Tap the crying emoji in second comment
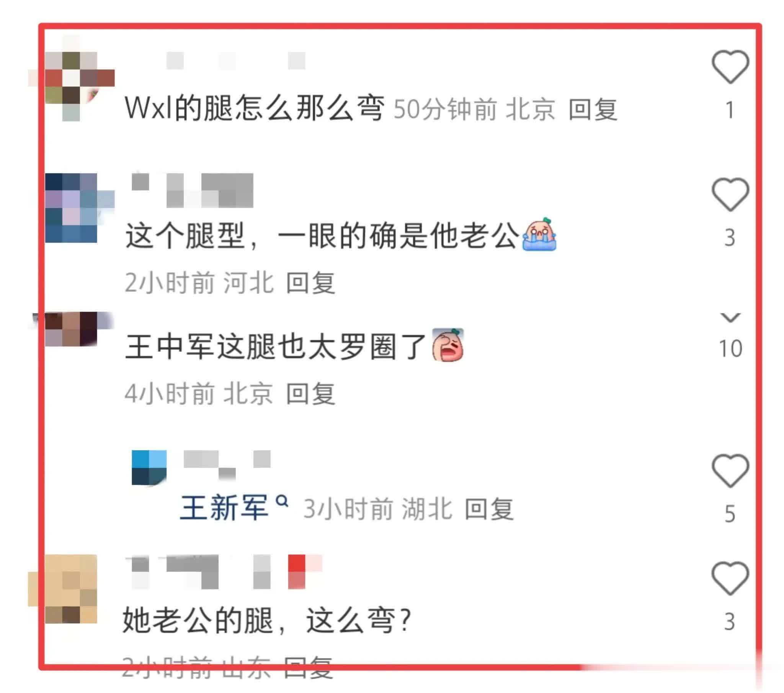The width and height of the screenshot is (784, 693). click(539, 234)
